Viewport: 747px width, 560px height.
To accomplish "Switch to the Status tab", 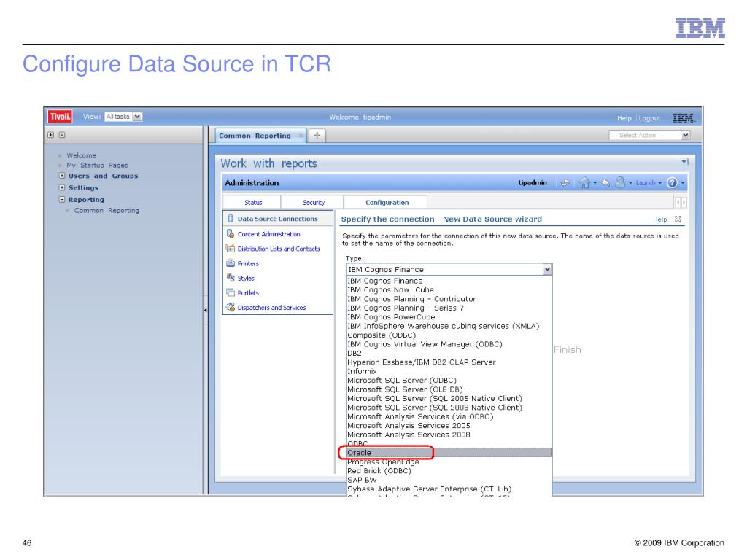I will (x=252, y=203).
